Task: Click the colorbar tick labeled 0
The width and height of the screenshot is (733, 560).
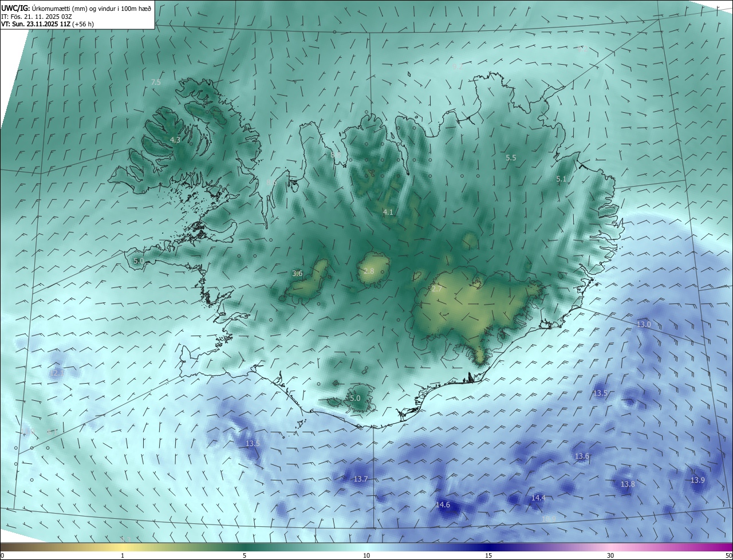Action: (2, 555)
